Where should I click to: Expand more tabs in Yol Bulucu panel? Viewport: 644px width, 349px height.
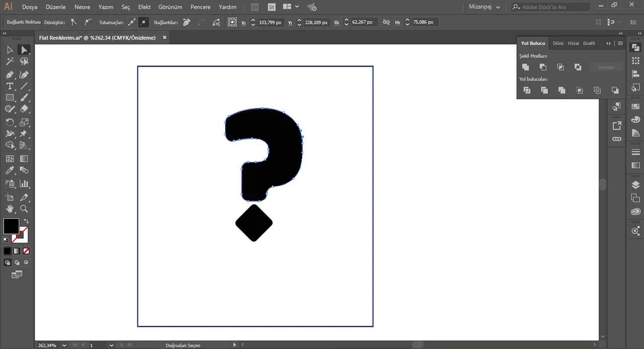click(x=608, y=43)
